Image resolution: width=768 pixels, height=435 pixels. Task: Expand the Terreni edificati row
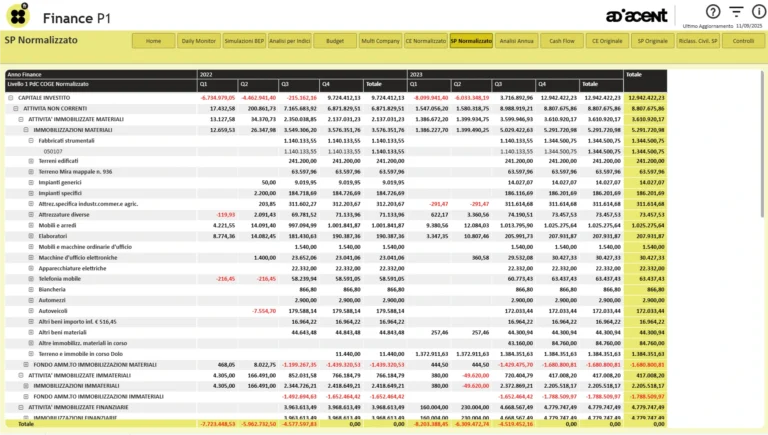[30, 161]
